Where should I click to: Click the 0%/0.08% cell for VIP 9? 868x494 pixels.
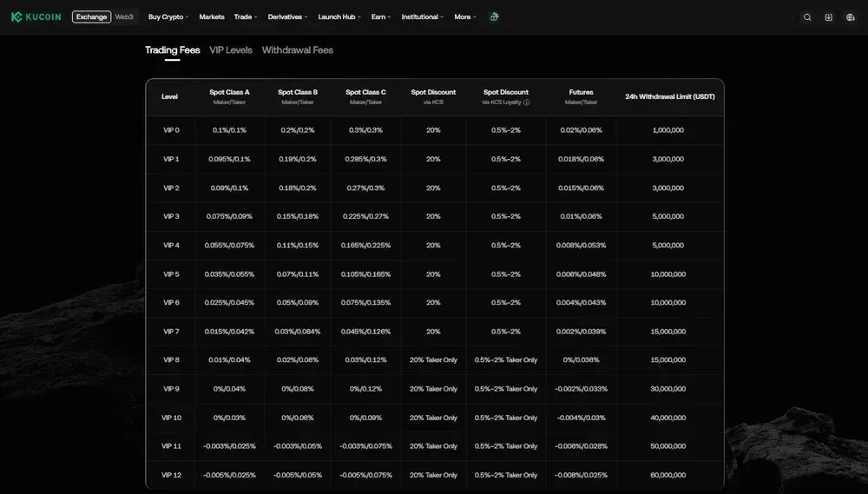[297, 389]
